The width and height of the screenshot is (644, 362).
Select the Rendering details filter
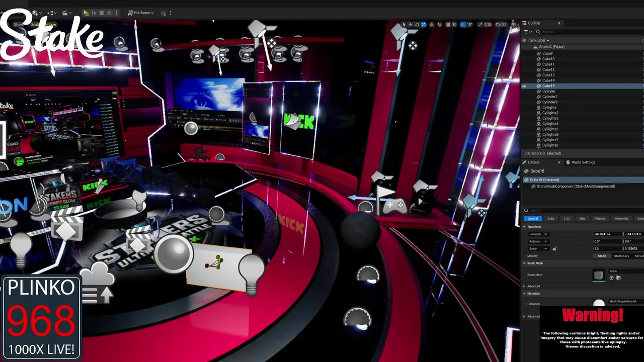(621, 219)
